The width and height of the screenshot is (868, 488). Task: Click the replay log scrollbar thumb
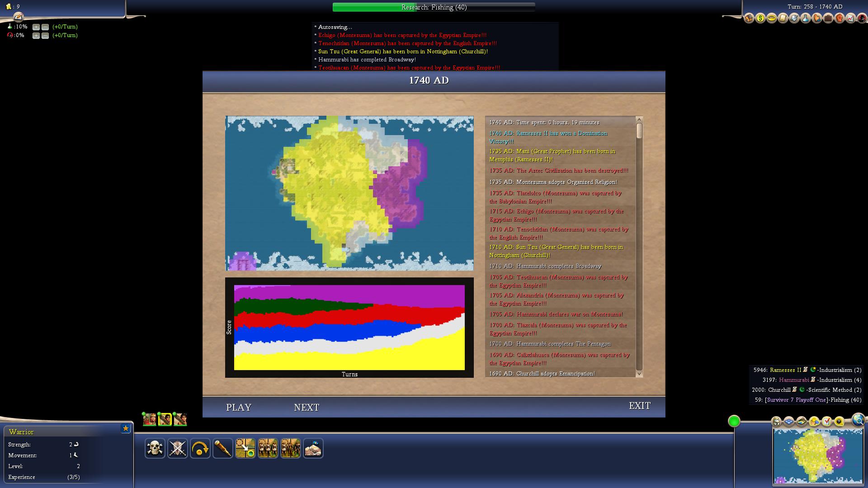[x=639, y=131]
